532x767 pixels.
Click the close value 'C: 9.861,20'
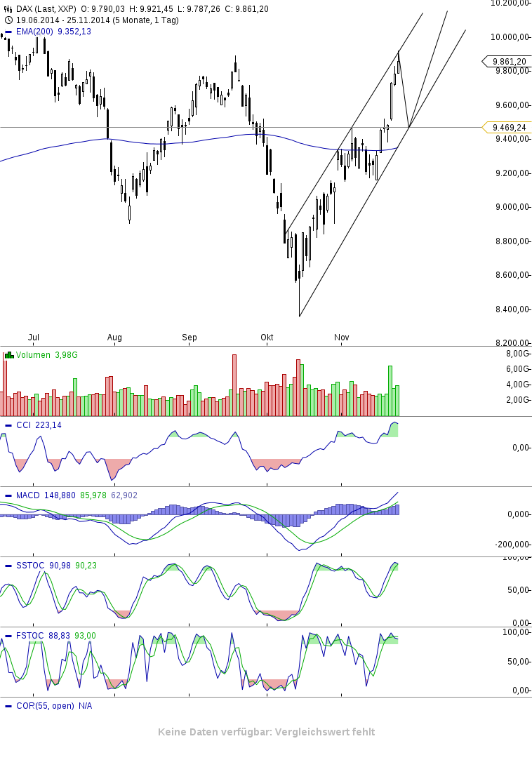(x=246, y=9)
